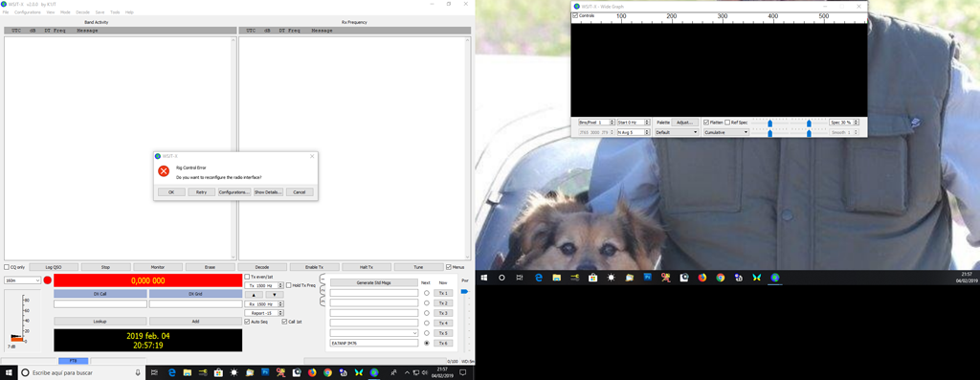This screenshot has height=380, width=980.
Task: Expand the Cumulative dropdown in Wide Graph
Action: (x=726, y=132)
